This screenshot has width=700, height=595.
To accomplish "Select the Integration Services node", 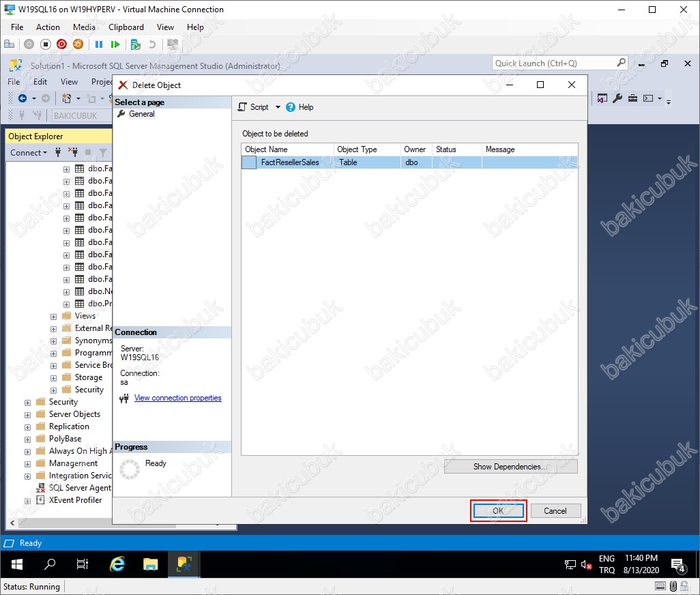I will point(79,476).
